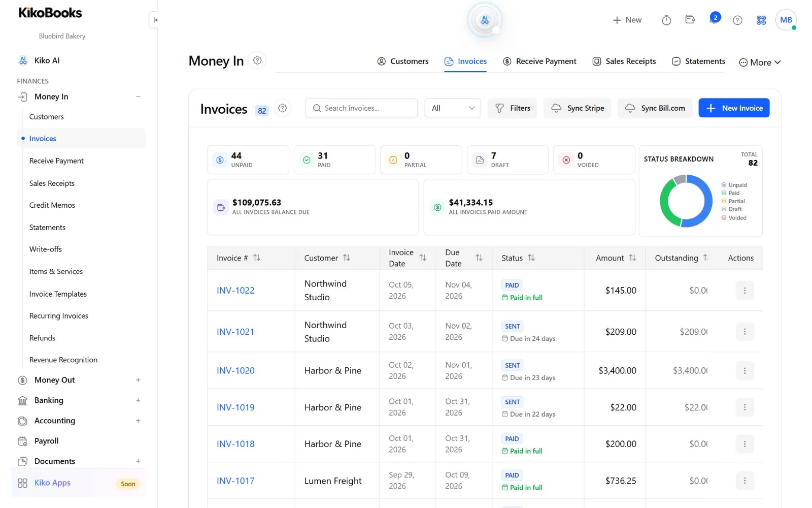Open the timer icon in top bar
812x508 pixels.
(666, 20)
